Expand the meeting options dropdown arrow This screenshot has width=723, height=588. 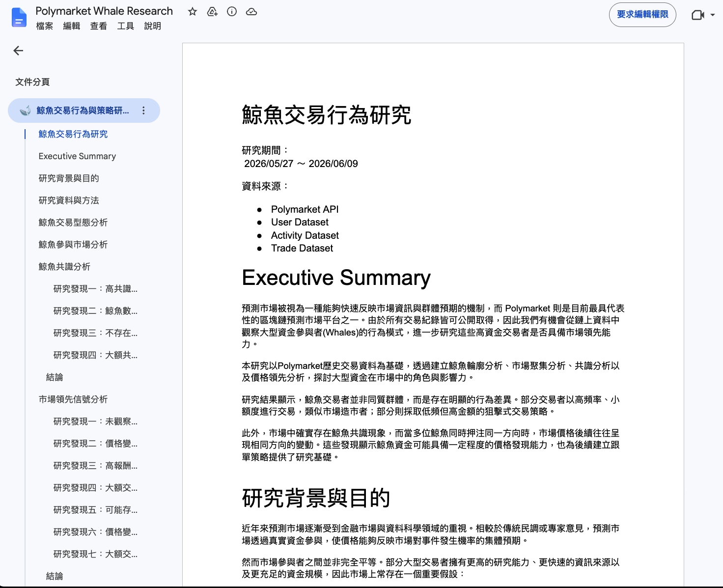click(x=713, y=15)
